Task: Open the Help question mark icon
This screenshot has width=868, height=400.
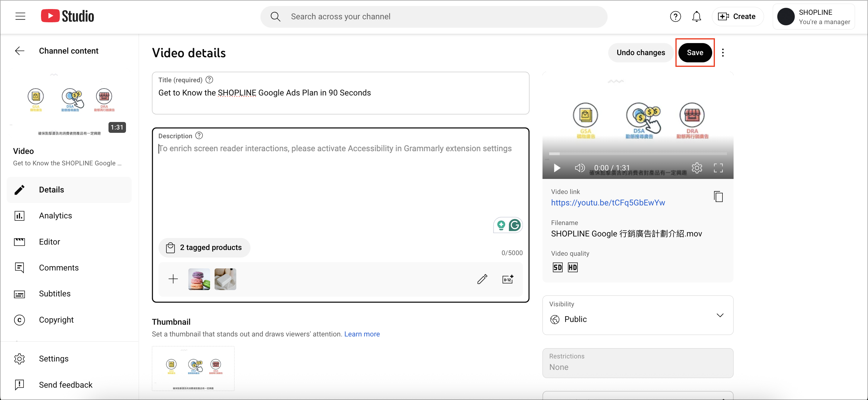Action: point(675,17)
